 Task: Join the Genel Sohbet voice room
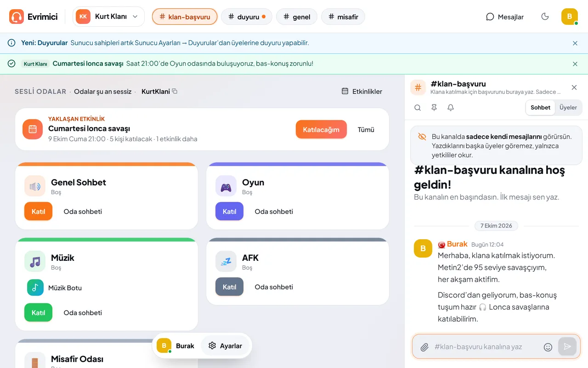coord(38,212)
